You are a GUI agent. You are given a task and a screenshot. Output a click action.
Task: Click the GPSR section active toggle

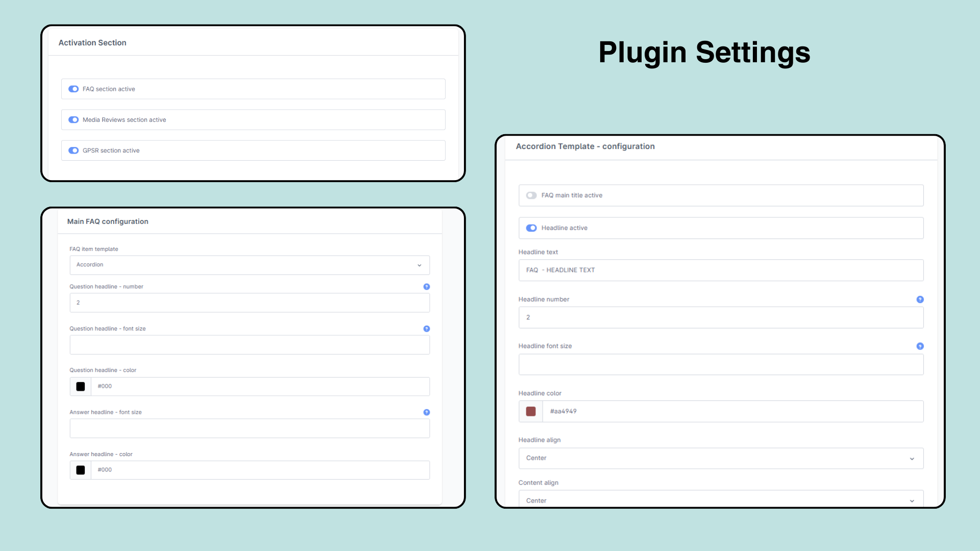tap(73, 150)
